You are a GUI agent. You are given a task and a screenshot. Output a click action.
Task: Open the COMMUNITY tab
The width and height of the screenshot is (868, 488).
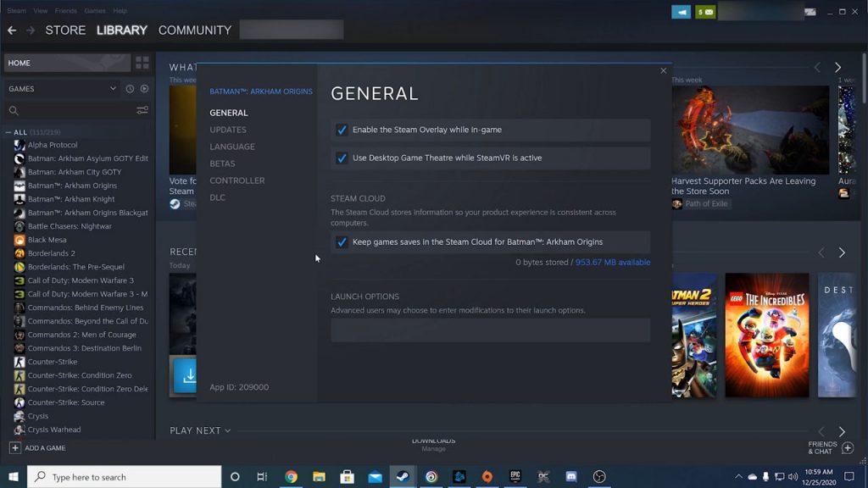click(195, 30)
